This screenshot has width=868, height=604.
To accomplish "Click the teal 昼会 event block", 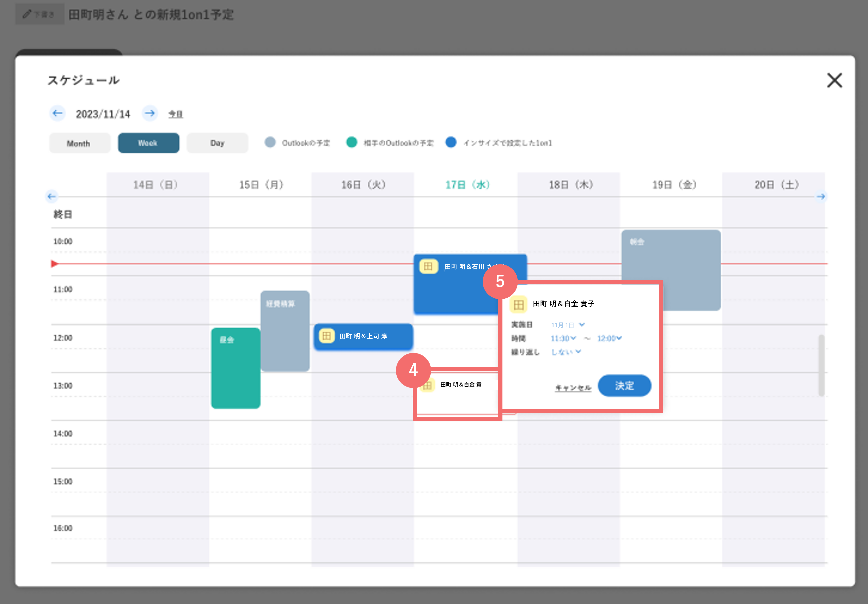I will coord(236,368).
